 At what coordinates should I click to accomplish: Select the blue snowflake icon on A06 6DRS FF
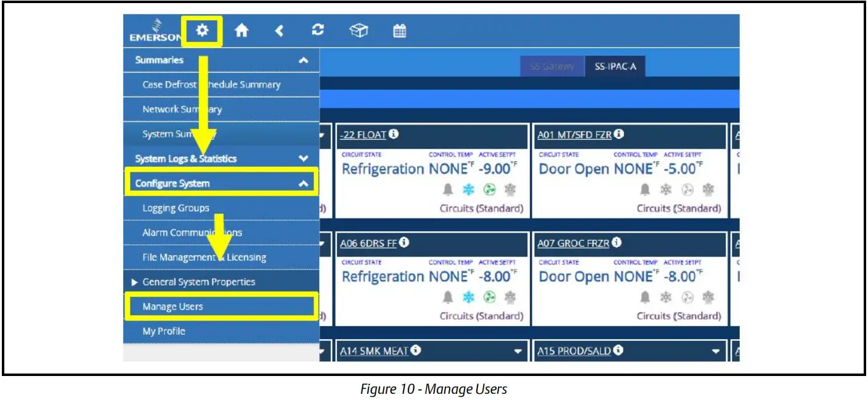click(468, 297)
